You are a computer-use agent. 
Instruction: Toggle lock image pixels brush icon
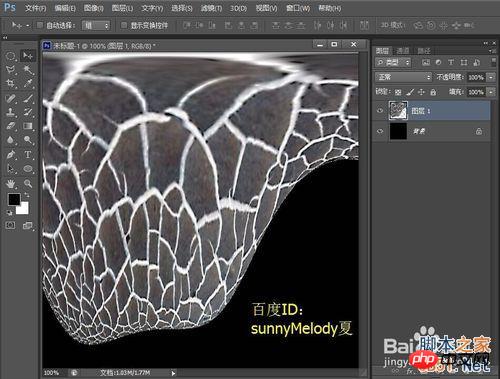click(x=410, y=92)
